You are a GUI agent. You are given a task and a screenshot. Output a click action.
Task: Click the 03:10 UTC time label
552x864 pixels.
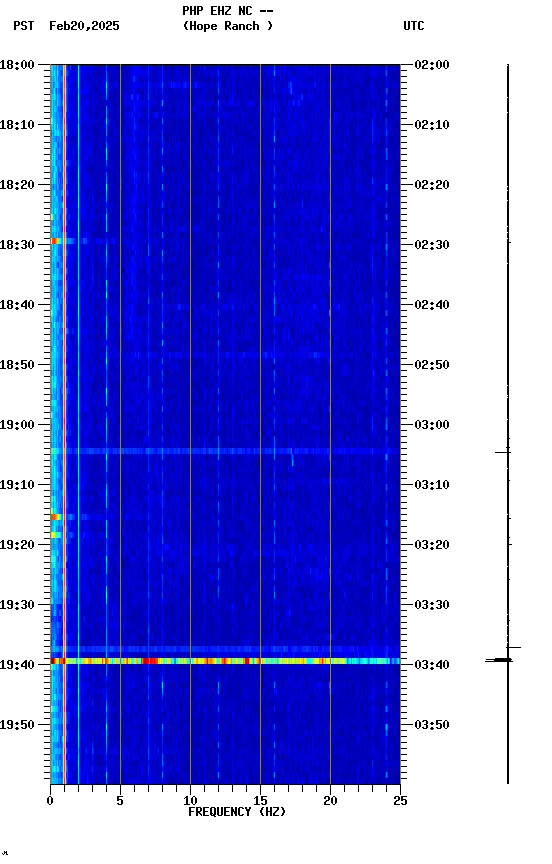click(432, 485)
